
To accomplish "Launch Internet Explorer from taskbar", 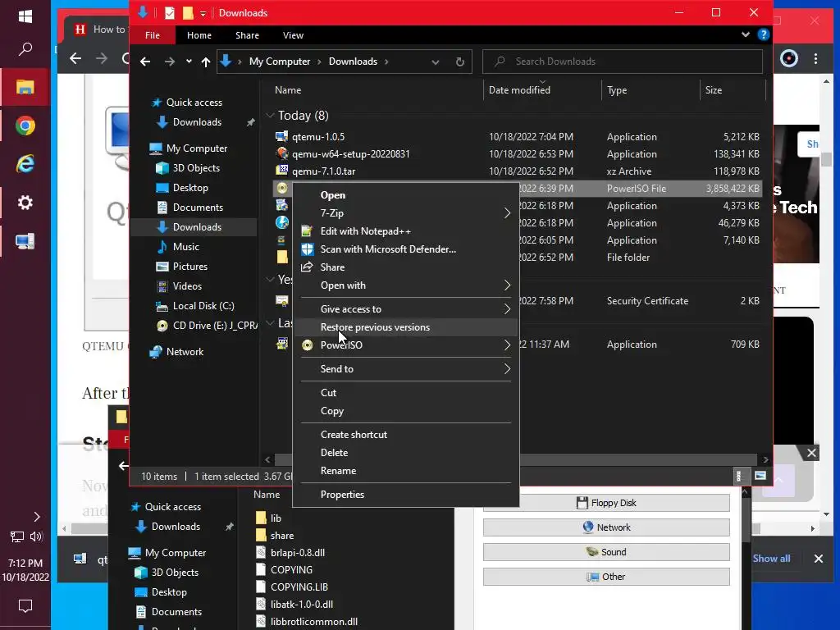I will click(25, 164).
